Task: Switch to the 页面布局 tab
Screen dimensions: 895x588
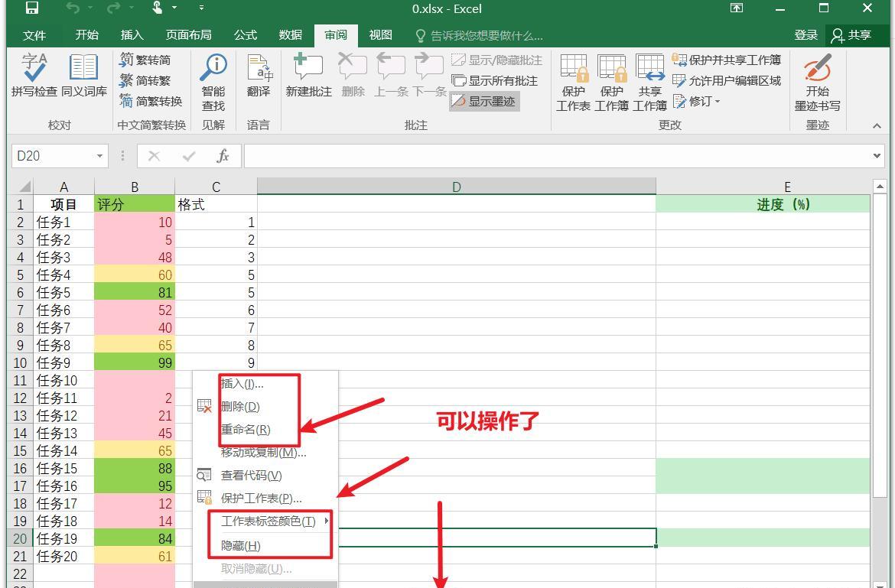Action: 188,34
